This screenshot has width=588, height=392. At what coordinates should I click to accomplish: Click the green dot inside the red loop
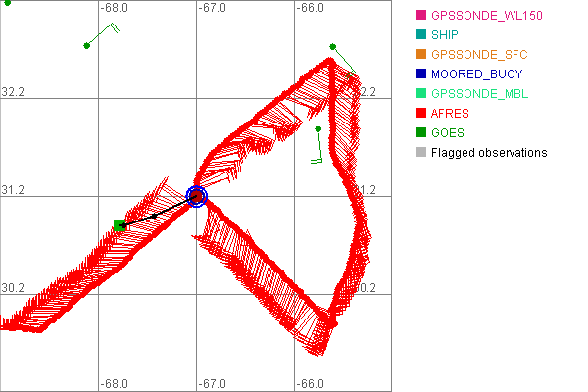click(x=318, y=128)
